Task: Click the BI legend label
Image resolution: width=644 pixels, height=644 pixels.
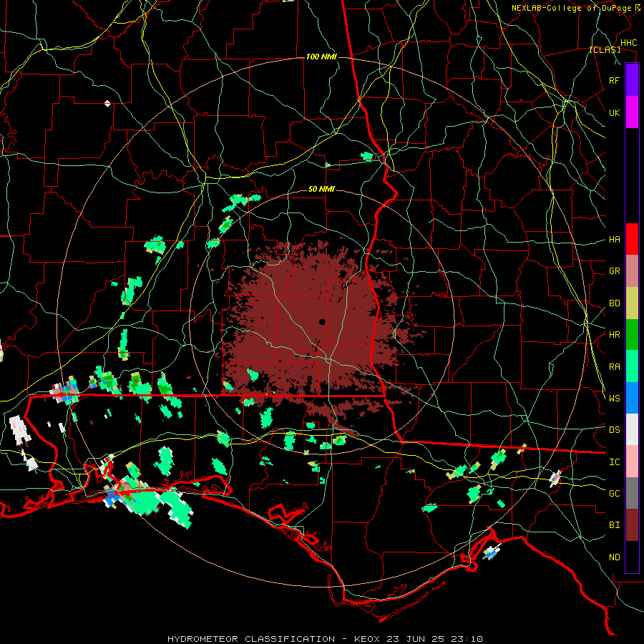Action: pyautogui.click(x=614, y=525)
